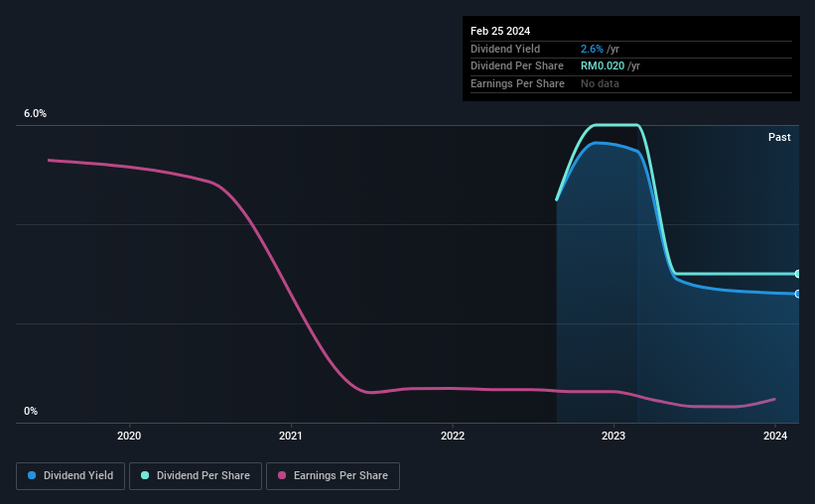Click the No data earnings value
Screen dimensions: 815x504
point(600,83)
